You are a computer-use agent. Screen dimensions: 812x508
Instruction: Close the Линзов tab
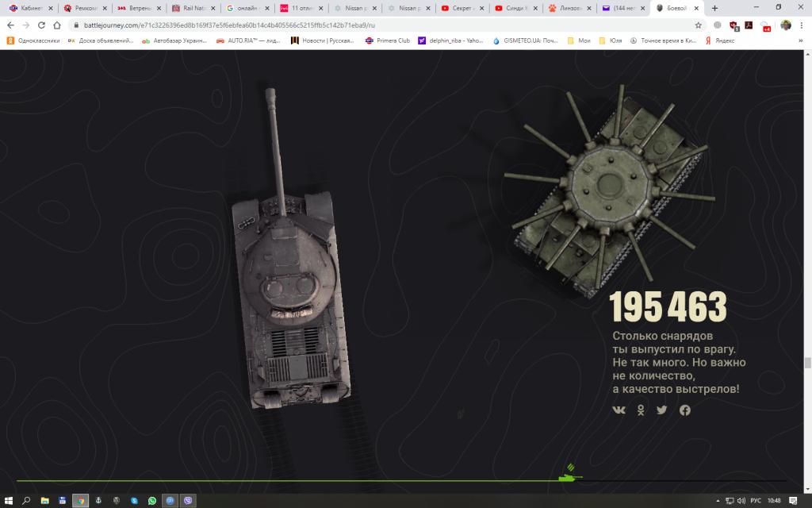(x=589, y=8)
